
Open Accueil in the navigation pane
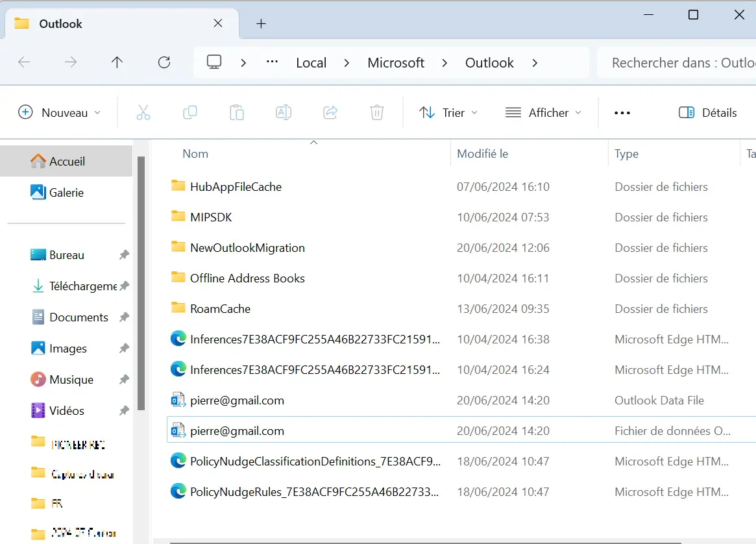point(66,161)
